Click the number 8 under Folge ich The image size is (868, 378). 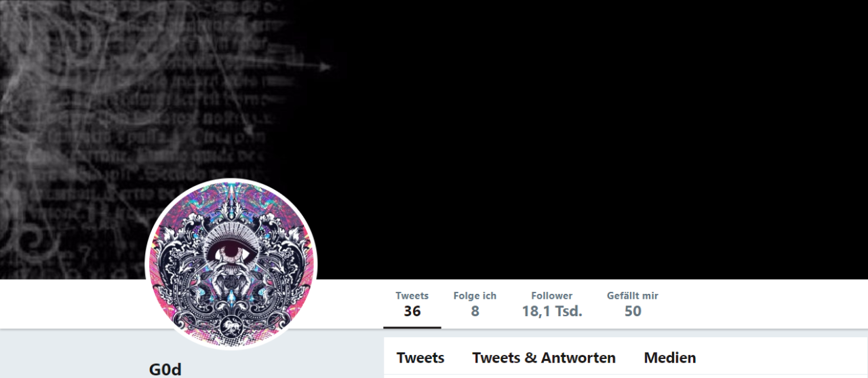(x=475, y=311)
